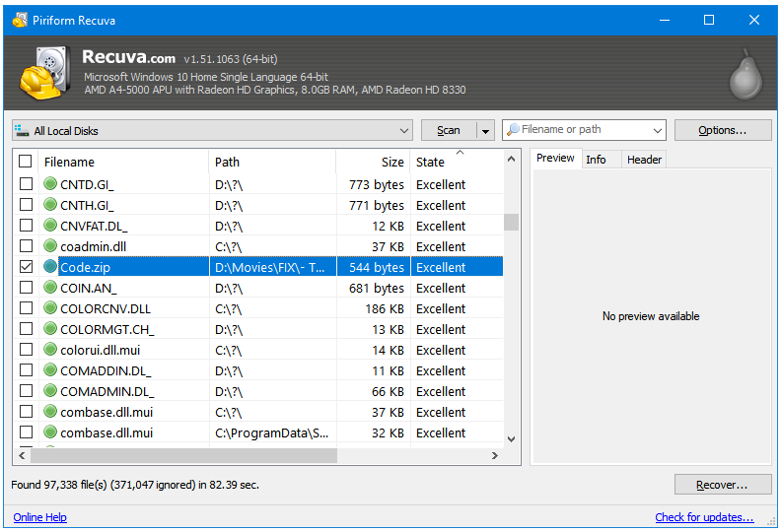Click the green status dot for COLORCNV.DLL
Screen dimensions: 781x532
coord(50,307)
